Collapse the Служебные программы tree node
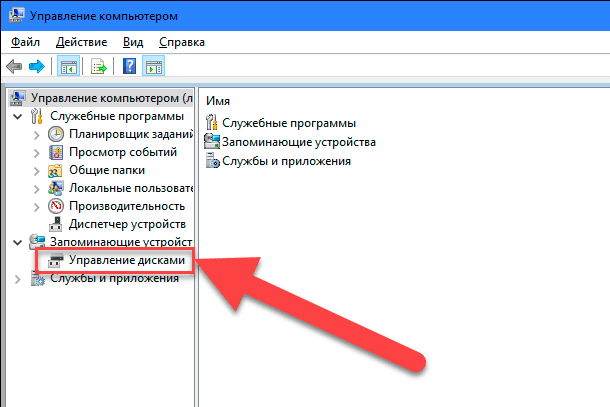Image resolution: width=610 pixels, height=407 pixels. point(18,116)
